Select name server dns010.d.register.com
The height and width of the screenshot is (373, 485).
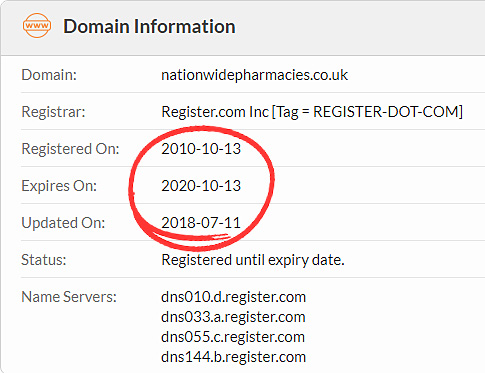coord(233,297)
